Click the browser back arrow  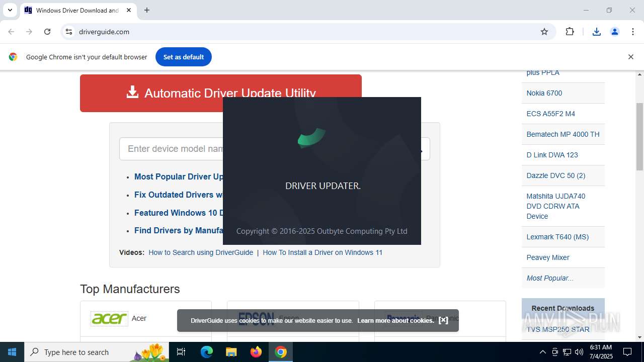[x=11, y=32]
